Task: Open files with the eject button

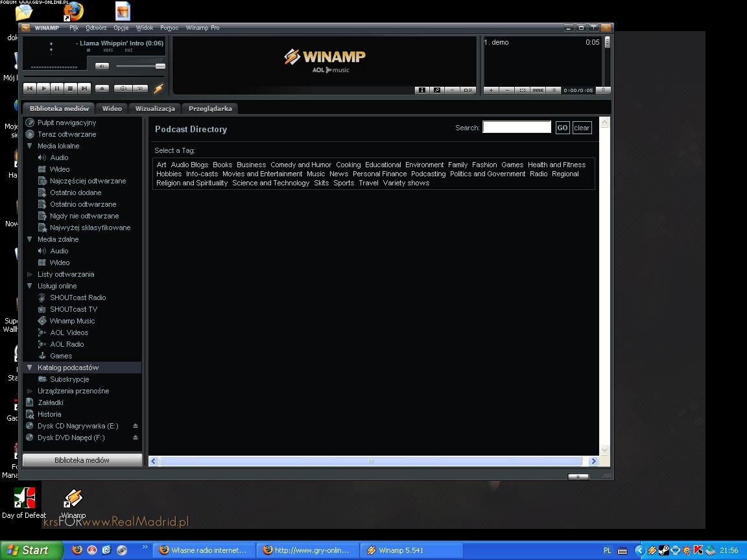Action: (x=102, y=88)
